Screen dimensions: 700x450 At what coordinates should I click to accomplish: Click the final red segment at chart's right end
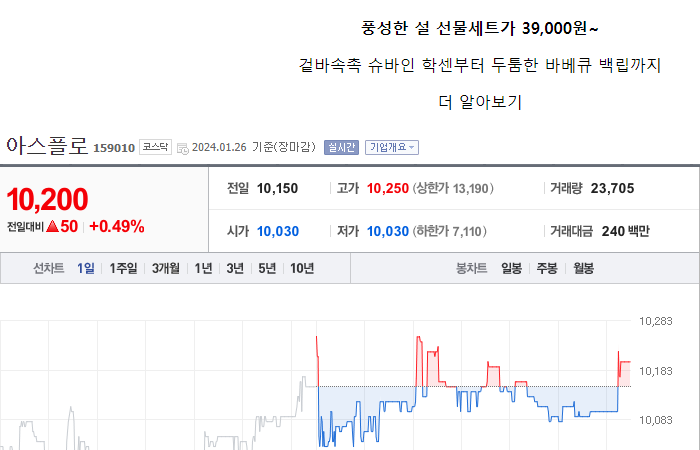point(624,369)
